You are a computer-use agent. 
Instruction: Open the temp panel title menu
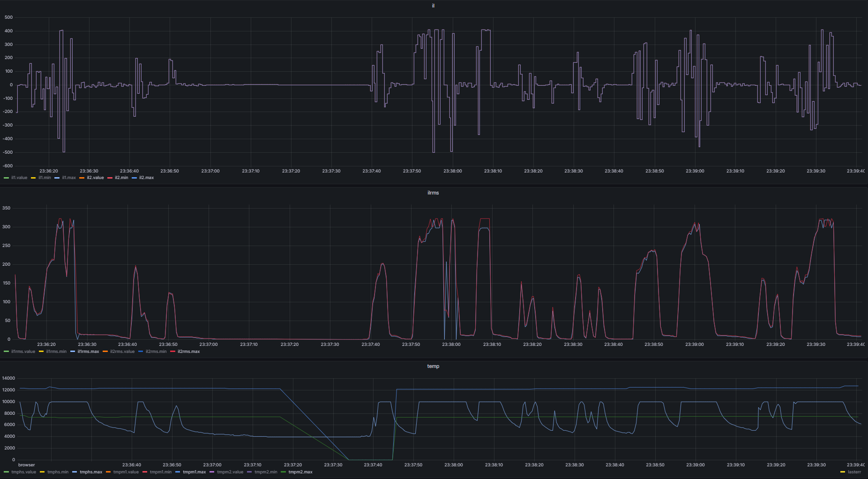tap(433, 366)
